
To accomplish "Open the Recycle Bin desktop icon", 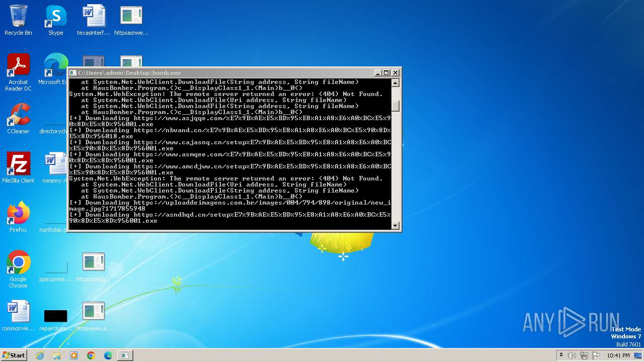I will click(x=18, y=21).
